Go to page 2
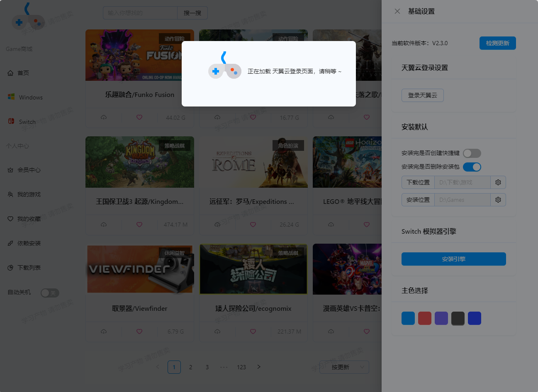This screenshot has height=392, width=538. point(191,367)
